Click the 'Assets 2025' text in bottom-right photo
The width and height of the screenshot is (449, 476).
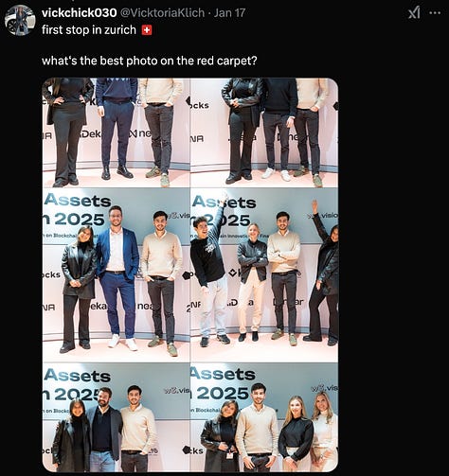[x=223, y=384]
